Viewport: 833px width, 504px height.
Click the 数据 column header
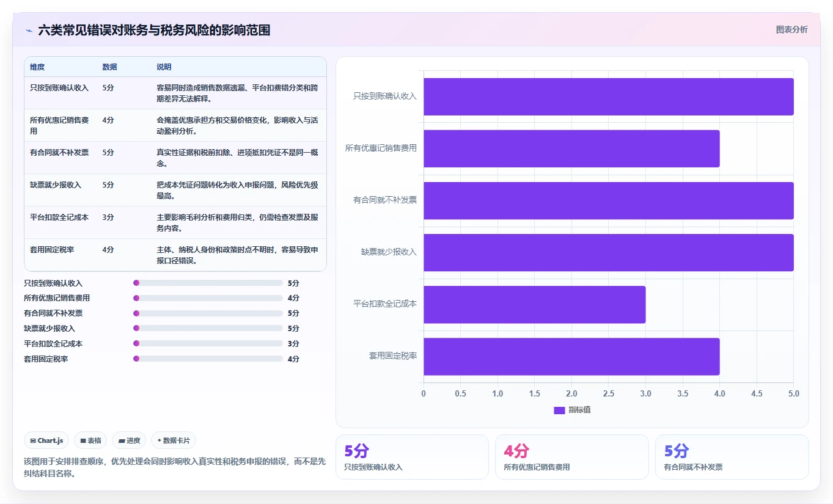click(110, 67)
